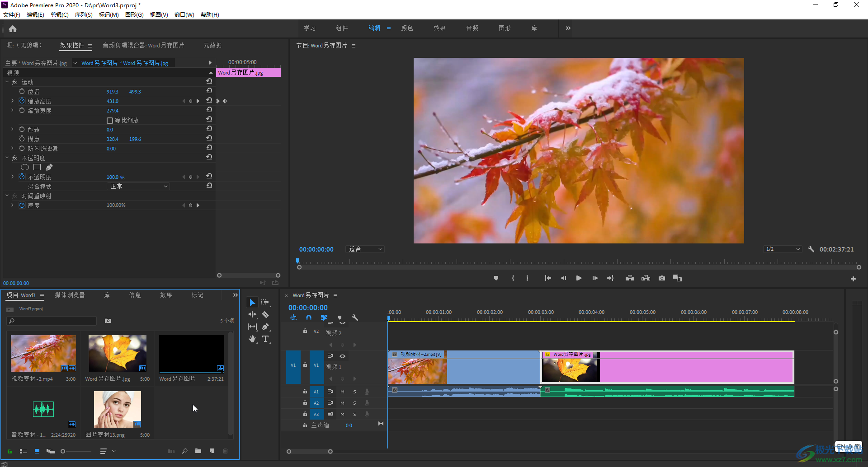Expand the Scale Height property
The height and width of the screenshot is (467, 868).
(12, 101)
